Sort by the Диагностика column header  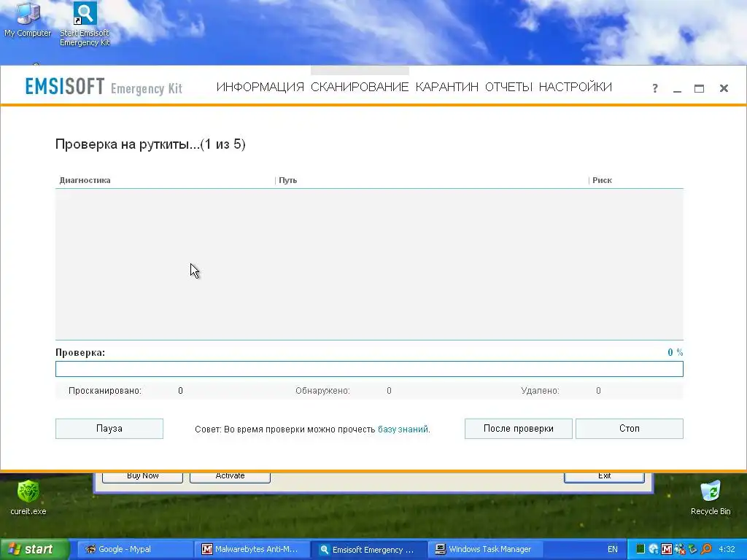85,180
